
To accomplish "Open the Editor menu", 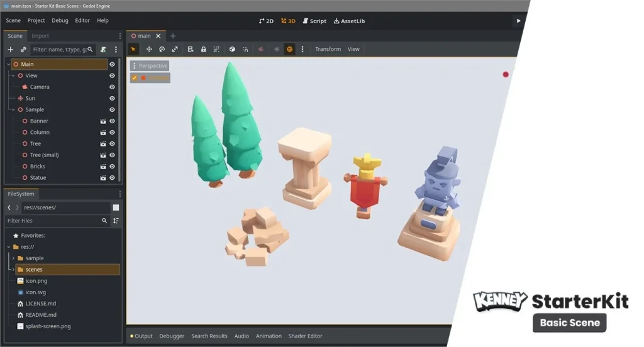I will pyautogui.click(x=82, y=21).
